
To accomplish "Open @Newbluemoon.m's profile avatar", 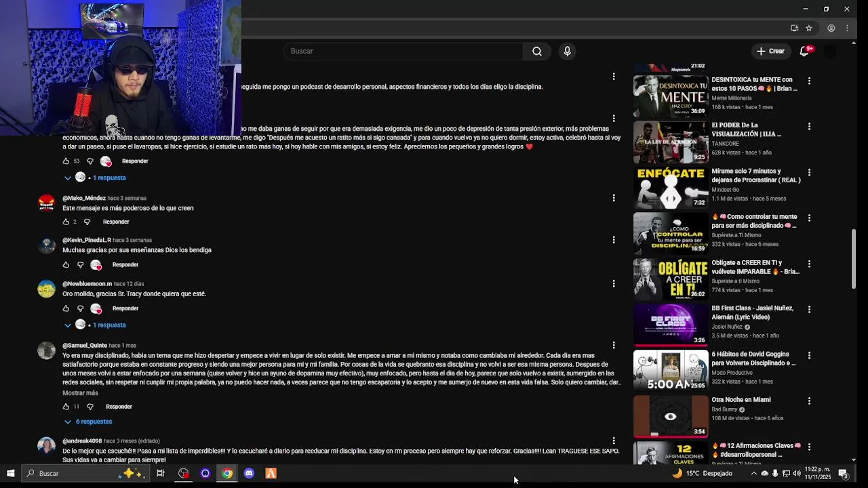I will (46, 289).
